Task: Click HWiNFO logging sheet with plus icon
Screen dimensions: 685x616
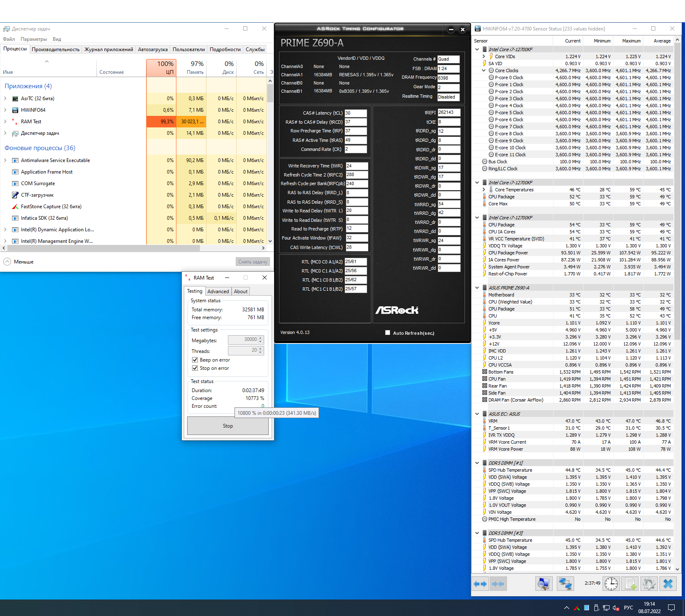Action: tap(630, 583)
